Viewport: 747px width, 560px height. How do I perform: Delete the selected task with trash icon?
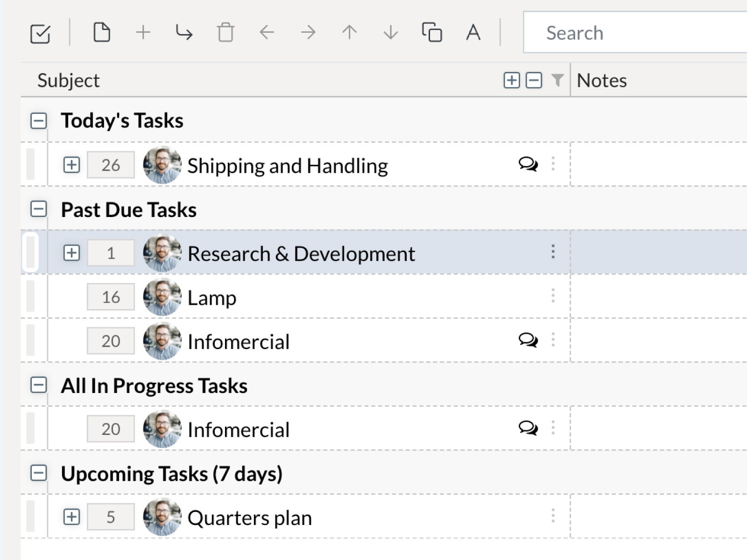(226, 33)
